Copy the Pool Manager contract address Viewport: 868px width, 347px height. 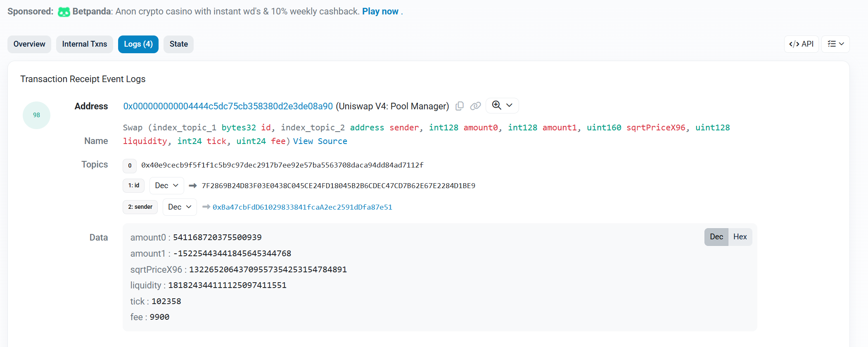pos(459,106)
